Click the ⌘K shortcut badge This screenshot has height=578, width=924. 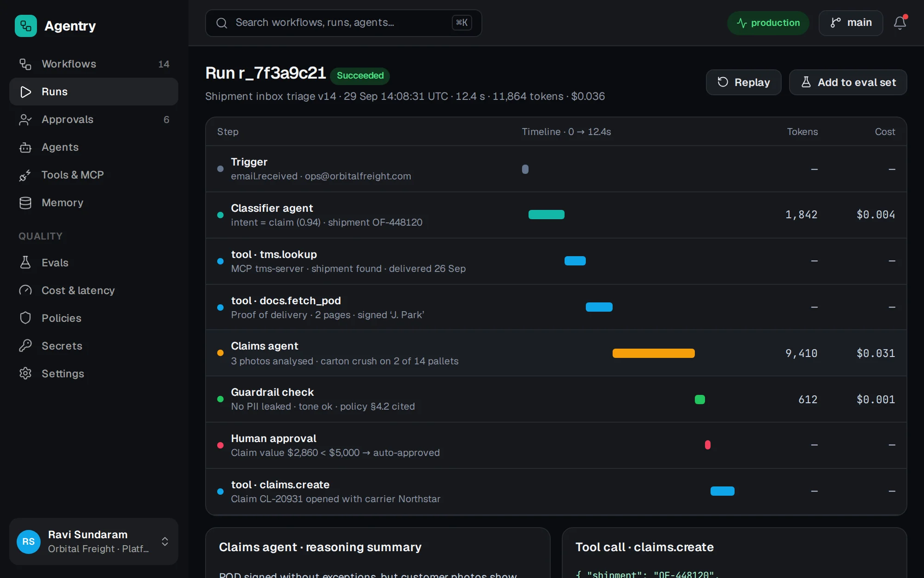[462, 23]
